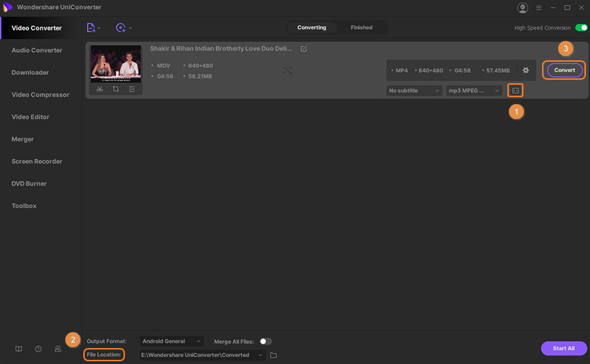This screenshot has width=590, height=364.
Task: Click the File Location label
Action: [104, 354]
